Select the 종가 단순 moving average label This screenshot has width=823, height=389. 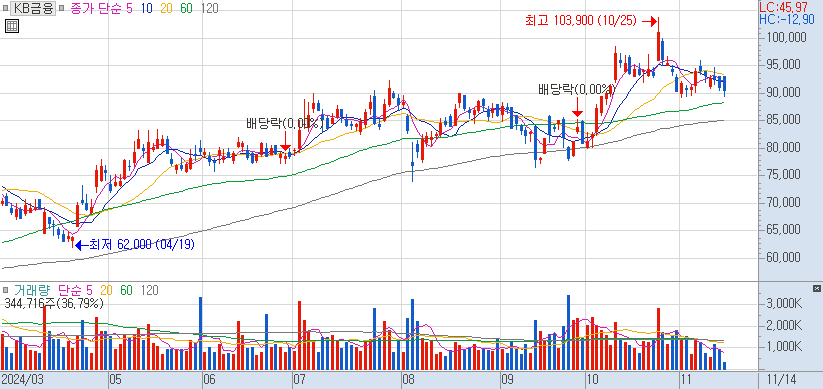(x=95, y=8)
